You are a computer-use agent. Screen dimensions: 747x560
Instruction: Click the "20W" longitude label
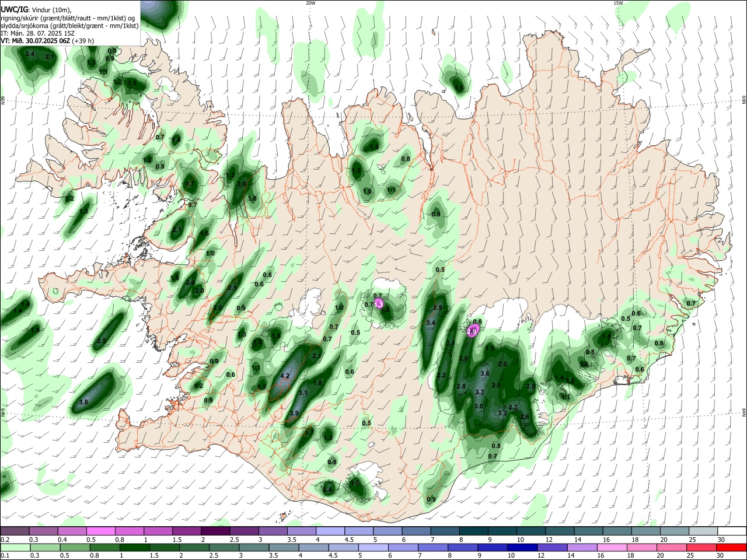click(x=310, y=3)
